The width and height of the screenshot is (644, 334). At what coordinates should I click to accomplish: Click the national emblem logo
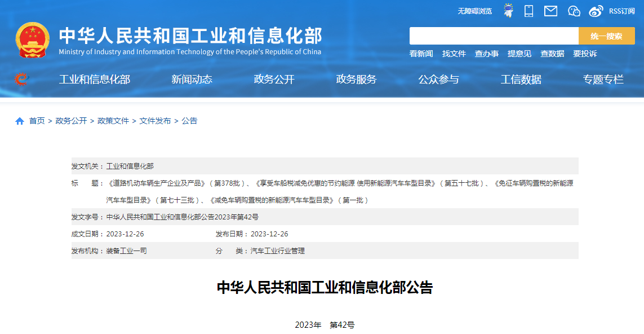(x=33, y=40)
